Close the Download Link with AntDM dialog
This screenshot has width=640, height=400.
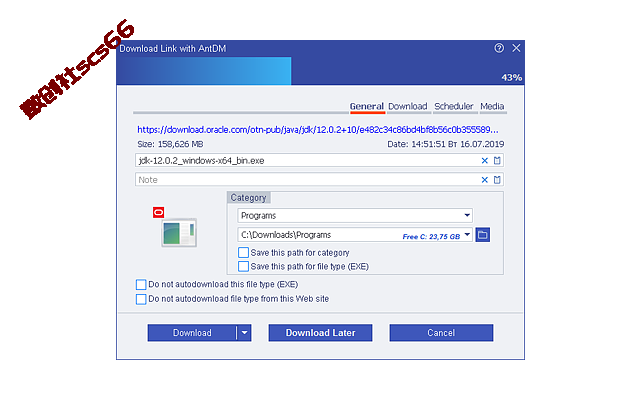[516, 48]
